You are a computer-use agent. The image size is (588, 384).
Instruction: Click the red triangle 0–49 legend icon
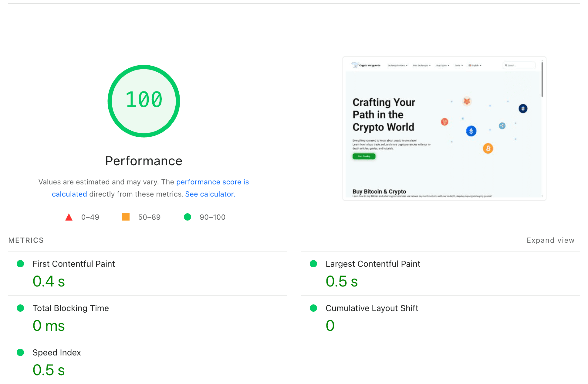(69, 217)
